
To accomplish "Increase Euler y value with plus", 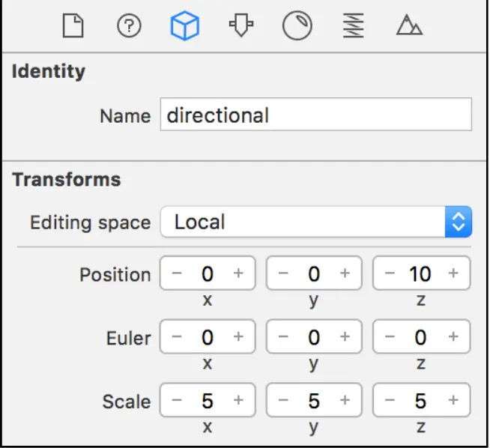I will [x=345, y=337].
